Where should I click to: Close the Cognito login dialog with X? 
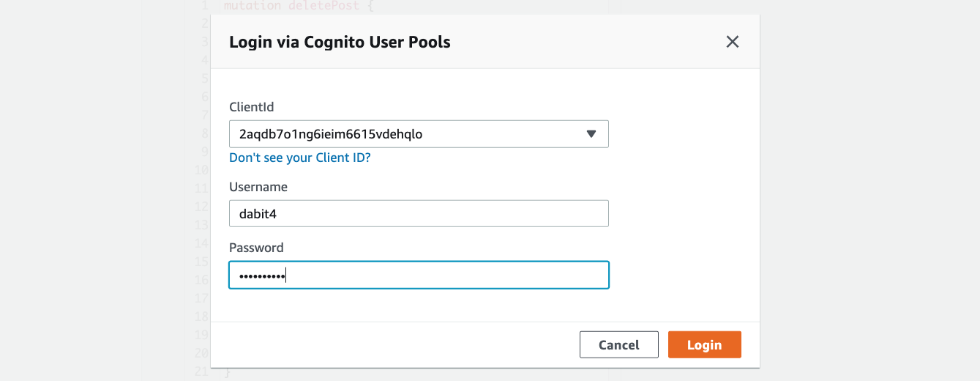click(x=732, y=42)
